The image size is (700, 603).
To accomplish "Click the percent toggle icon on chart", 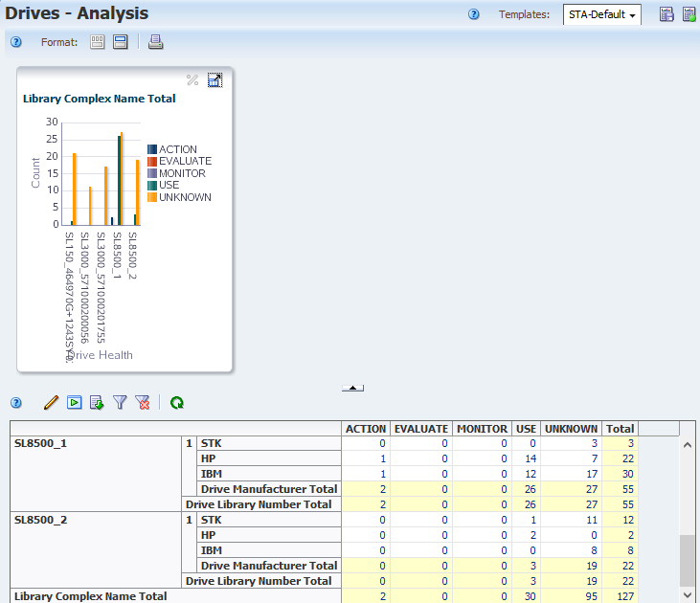I will (x=192, y=80).
